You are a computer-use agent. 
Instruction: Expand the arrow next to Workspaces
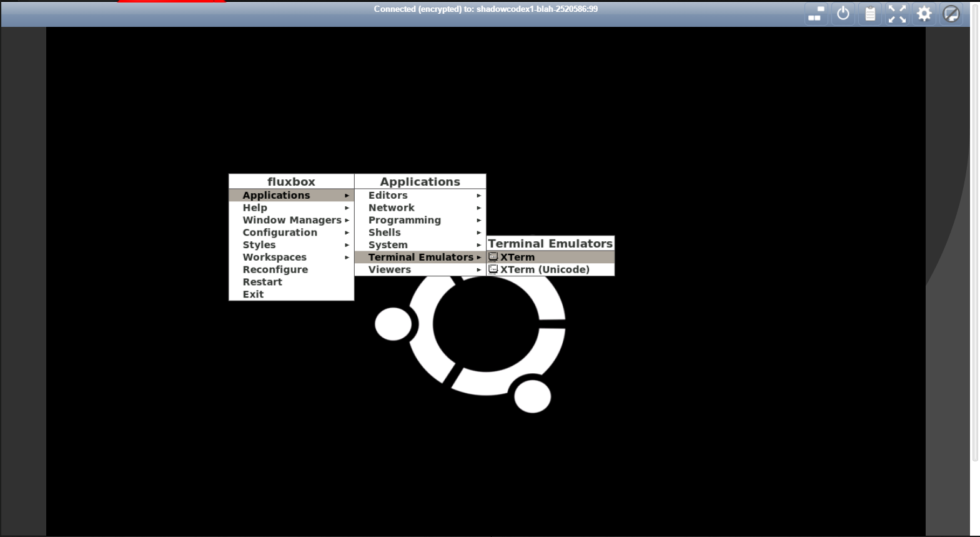pos(347,258)
